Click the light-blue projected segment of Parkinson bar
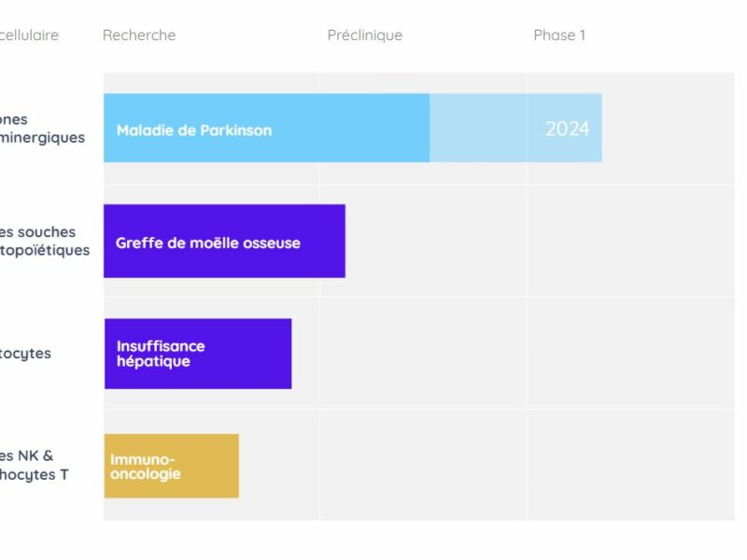Screen dimensions: 747x560 tap(516, 128)
